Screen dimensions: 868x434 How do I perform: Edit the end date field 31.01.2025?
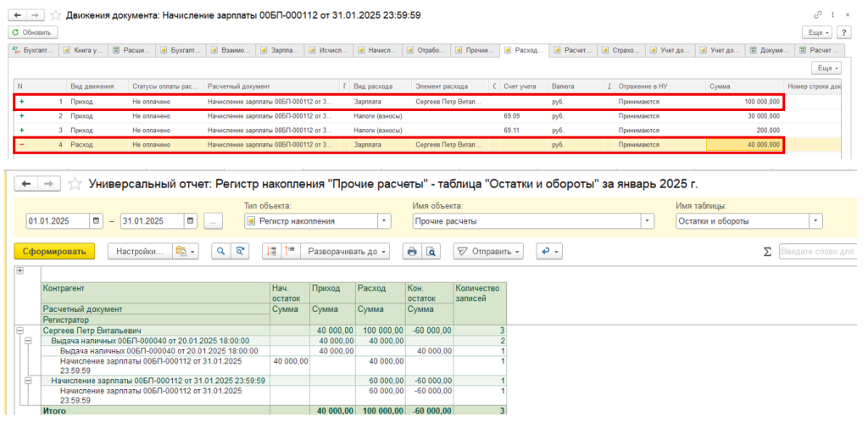tap(151, 221)
